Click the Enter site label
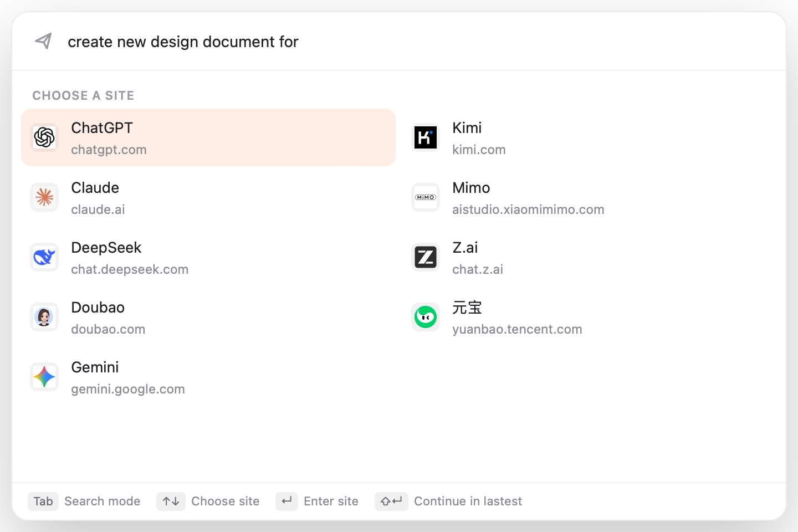Screen dimensions: 798x532 coord(331,502)
